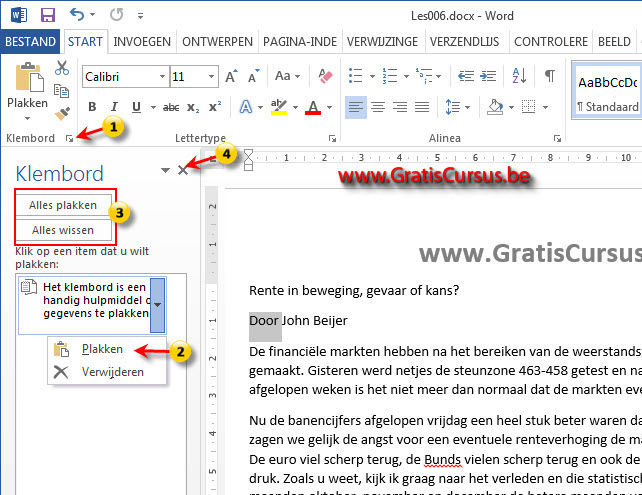Justify paragraph text
The height and width of the screenshot is (495, 642).
pos(422,107)
